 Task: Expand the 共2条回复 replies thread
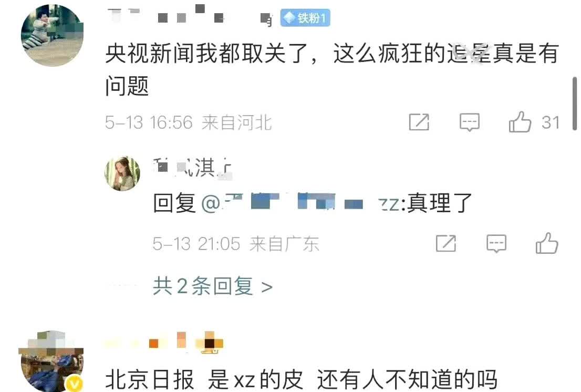(x=213, y=286)
